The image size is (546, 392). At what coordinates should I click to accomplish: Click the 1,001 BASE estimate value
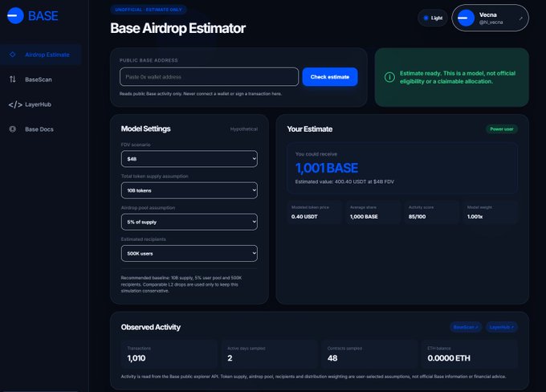coord(327,168)
